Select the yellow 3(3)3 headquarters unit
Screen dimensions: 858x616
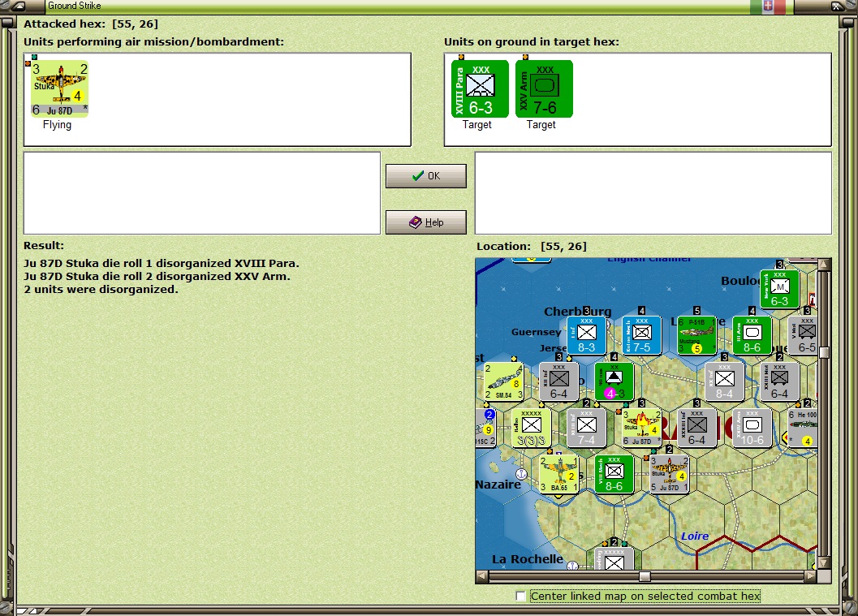(531, 428)
